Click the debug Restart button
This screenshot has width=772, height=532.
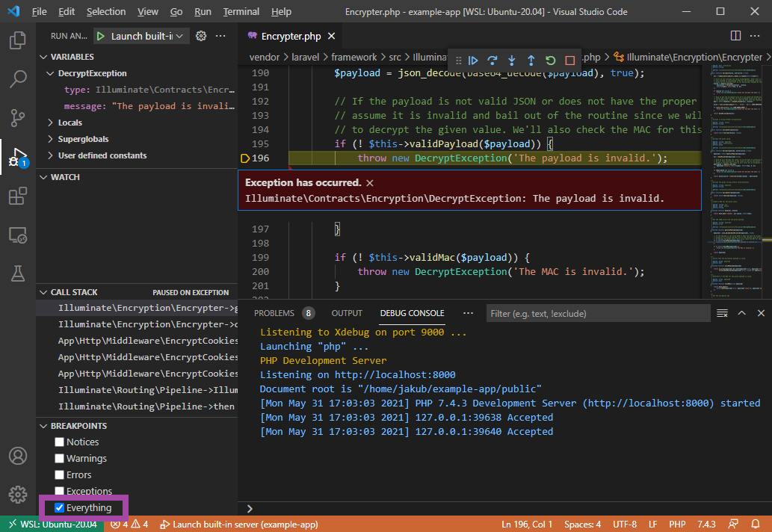coord(551,61)
